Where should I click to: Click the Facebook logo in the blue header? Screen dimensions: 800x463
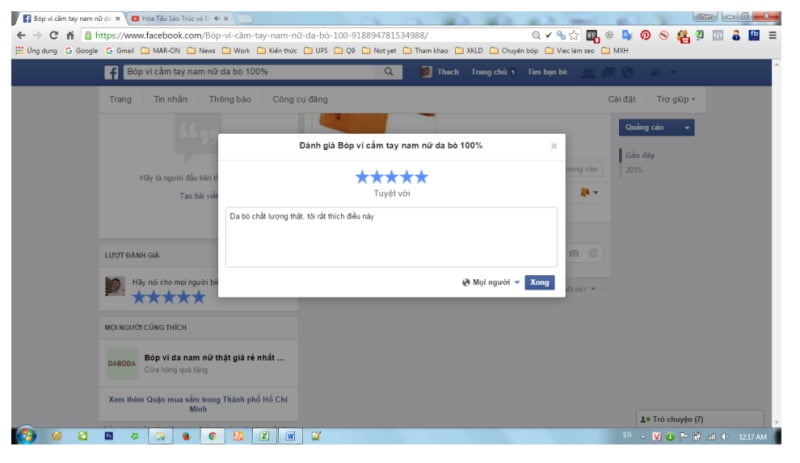click(x=113, y=73)
